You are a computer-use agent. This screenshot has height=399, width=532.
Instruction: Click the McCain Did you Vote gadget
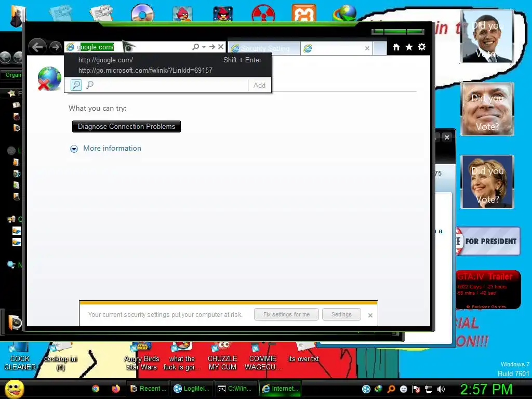coord(487,109)
